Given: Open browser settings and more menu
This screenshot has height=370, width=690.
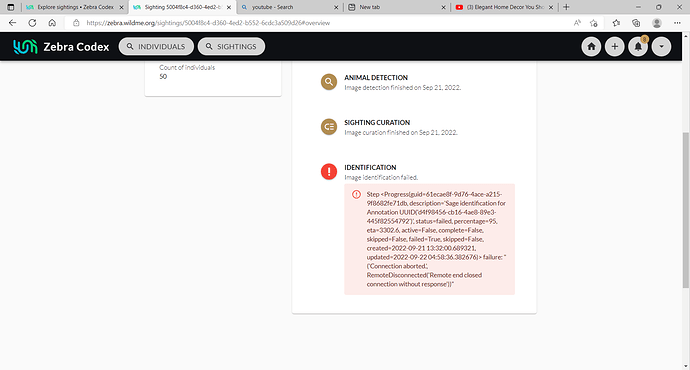Looking at the screenshot, I should click(677, 23).
